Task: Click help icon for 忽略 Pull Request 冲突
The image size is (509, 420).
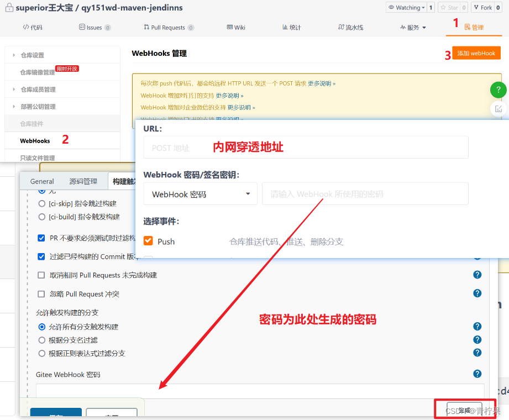Action: pos(477,293)
